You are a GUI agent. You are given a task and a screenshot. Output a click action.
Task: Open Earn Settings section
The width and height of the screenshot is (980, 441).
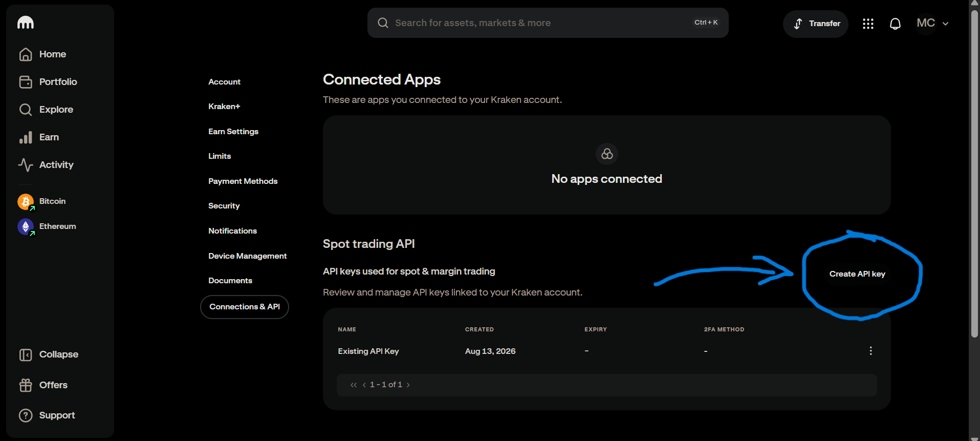(233, 132)
